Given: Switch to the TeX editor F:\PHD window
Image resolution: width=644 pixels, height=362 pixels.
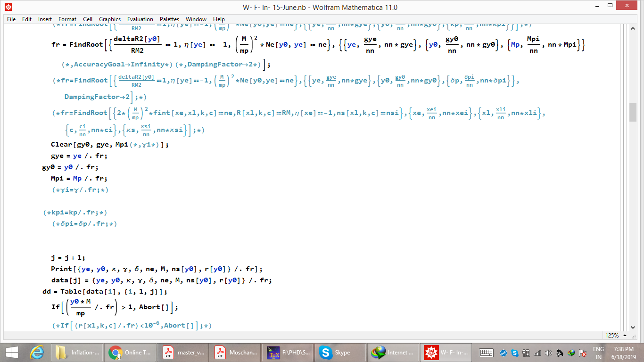Looking at the screenshot, I should pyautogui.click(x=288, y=352).
